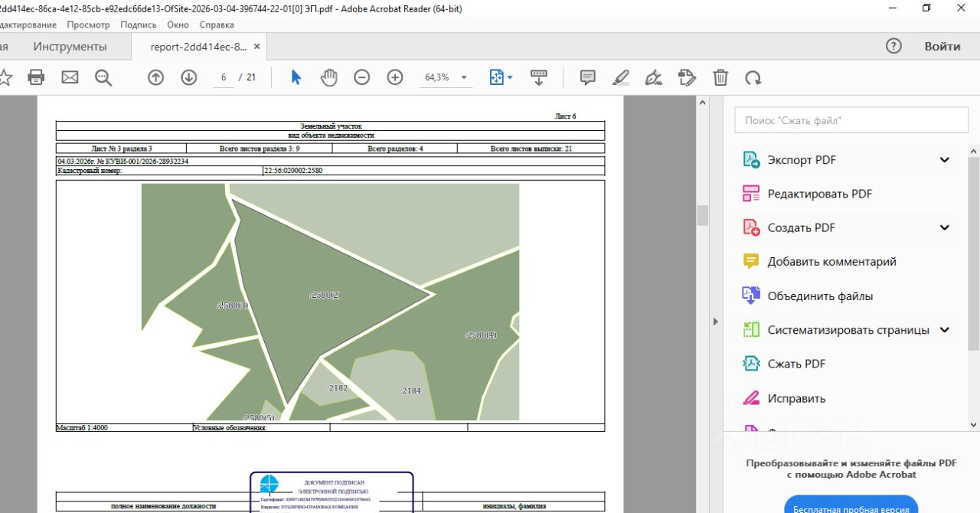Click Сжать PDF tool label
The height and width of the screenshot is (513, 980).
pos(796,364)
